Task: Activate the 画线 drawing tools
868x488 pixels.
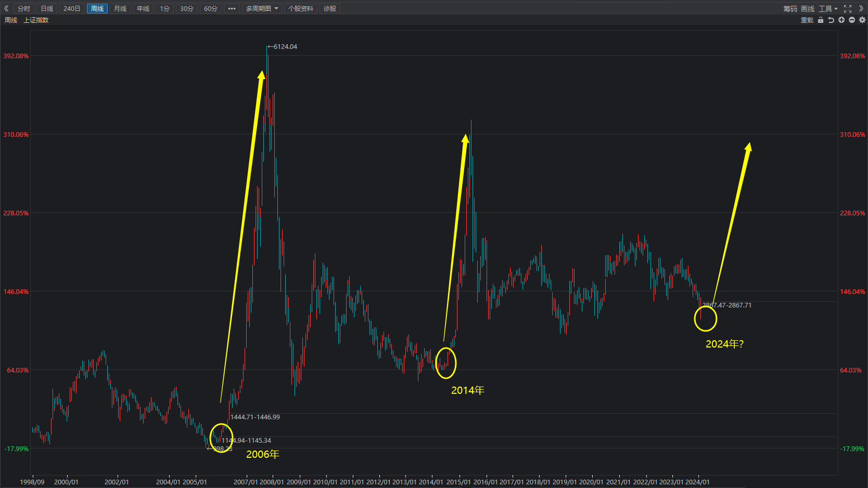Action: point(808,9)
